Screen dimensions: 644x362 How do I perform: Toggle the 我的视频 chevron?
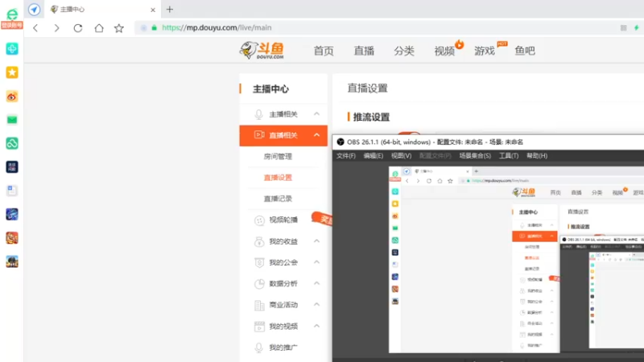click(x=316, y=327)
